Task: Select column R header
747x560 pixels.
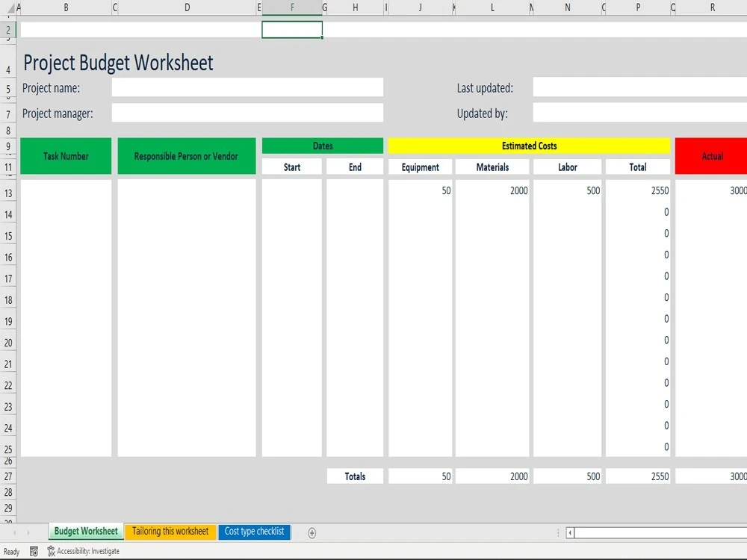Action: coord(712,7)
